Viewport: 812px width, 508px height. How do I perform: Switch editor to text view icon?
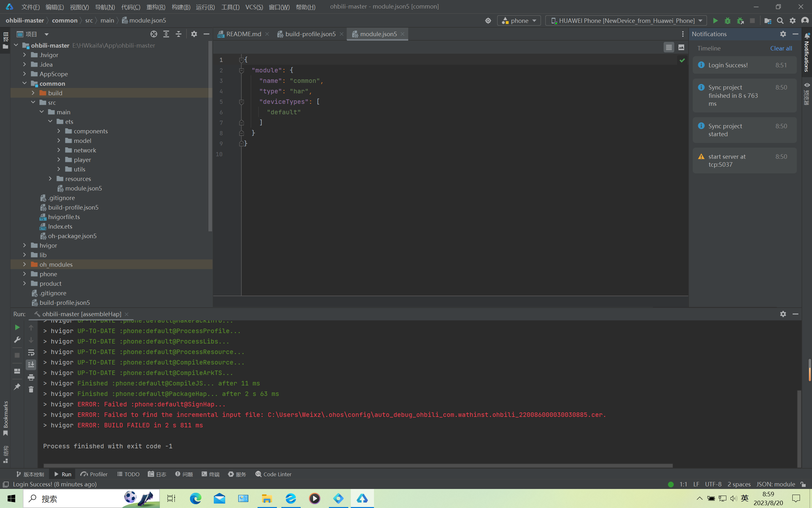[x=669, y=47]
